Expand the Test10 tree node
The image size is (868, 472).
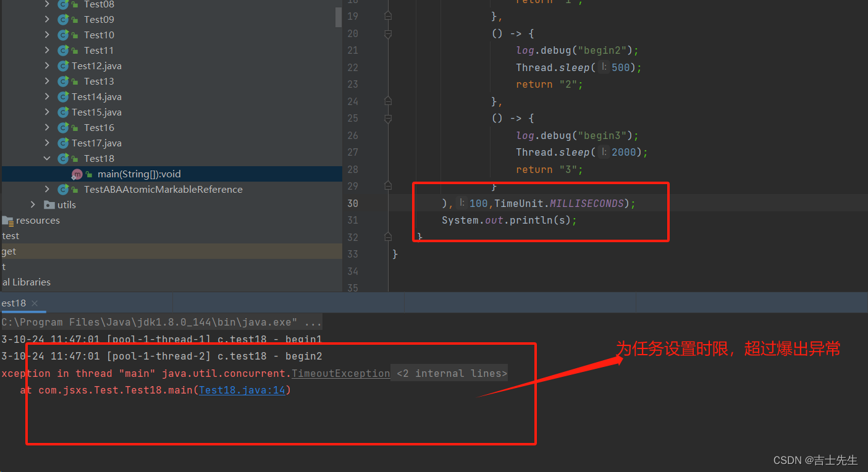[47, 35]
